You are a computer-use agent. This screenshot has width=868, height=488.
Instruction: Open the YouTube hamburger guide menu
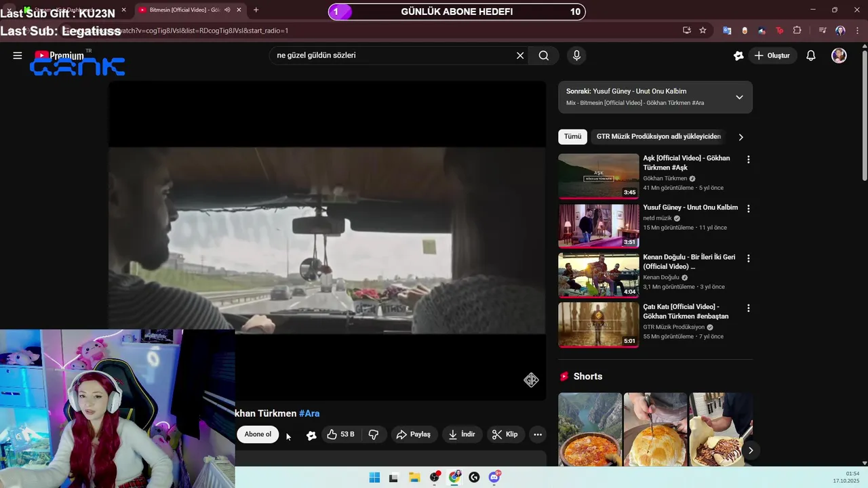tap(18, 56)
